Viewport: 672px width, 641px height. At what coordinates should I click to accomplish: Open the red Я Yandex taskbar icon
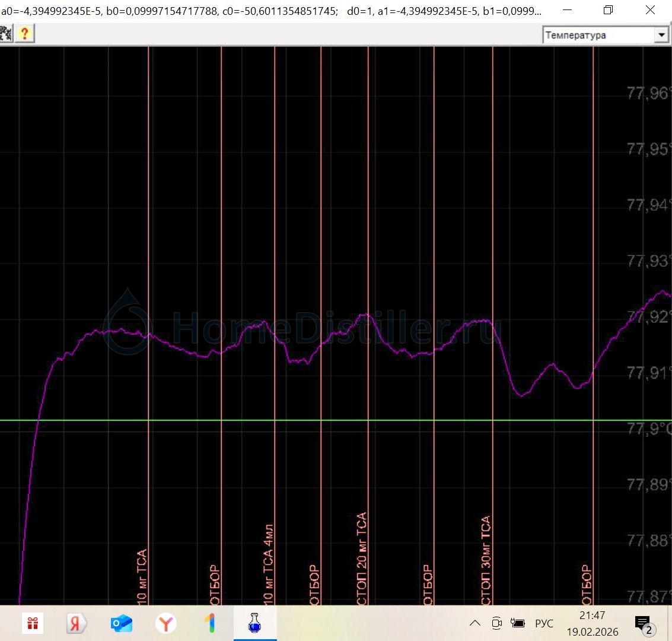[76, 624]
